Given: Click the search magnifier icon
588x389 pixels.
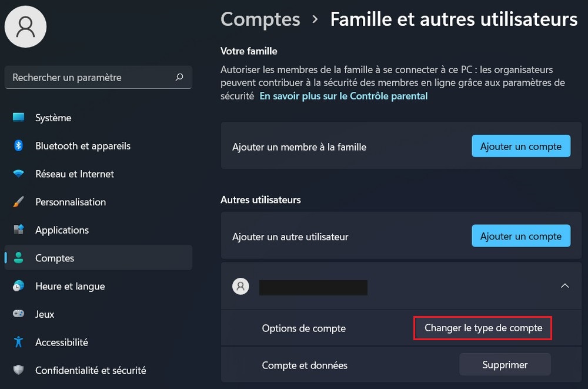Looking at the screenshot, I should 179,77.
